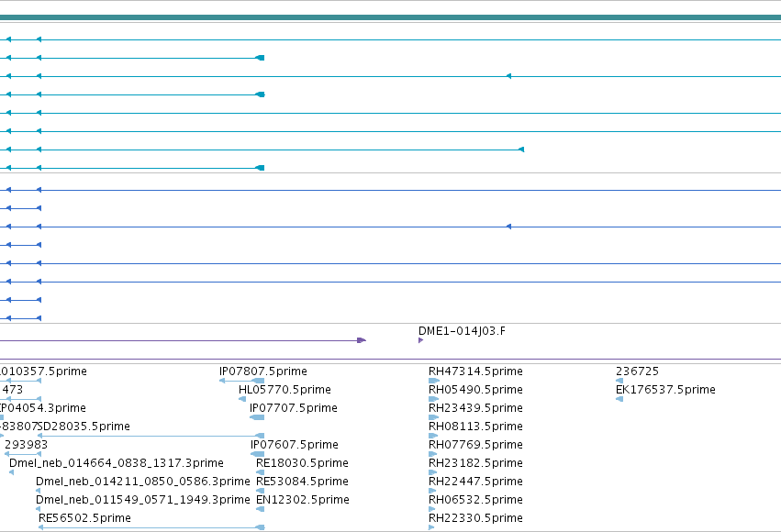
Task: Click the Dmel_neb_014211_0850_0586.3prime label
Action: (x=142, y=482)
